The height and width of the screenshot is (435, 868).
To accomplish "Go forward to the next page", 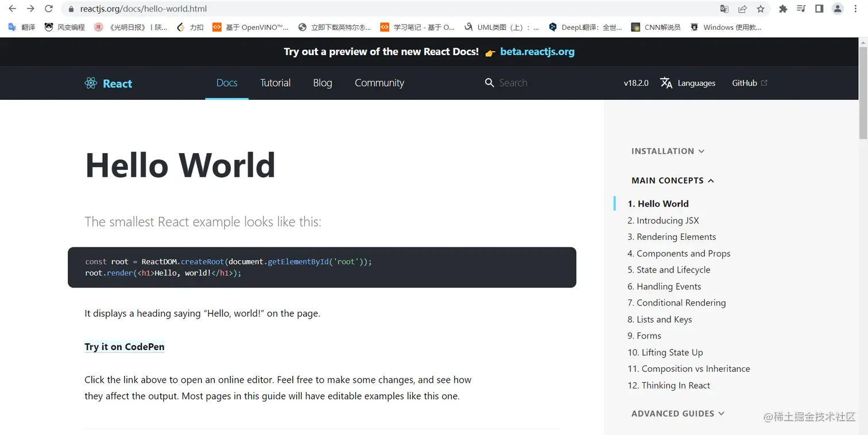I will tap(30, 9).
